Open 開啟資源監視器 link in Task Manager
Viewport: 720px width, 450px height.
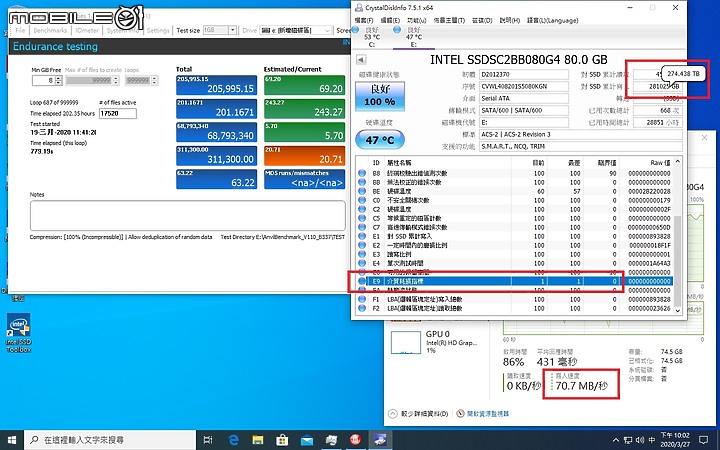point(483,414)
